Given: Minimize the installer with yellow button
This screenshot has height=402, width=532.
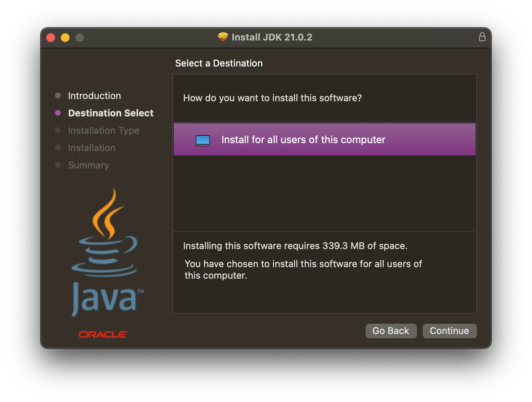Looking at the screenshot, I should (65, 38).
